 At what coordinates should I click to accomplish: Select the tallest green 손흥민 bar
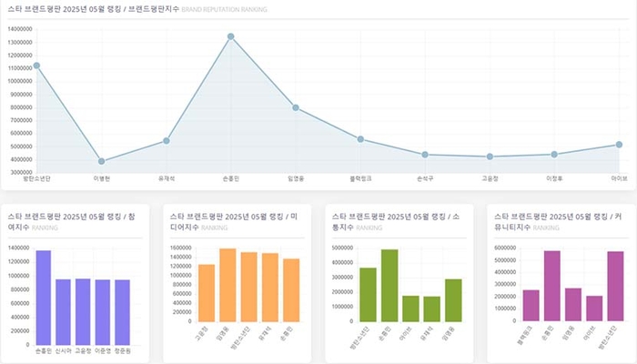click(389, 286)
